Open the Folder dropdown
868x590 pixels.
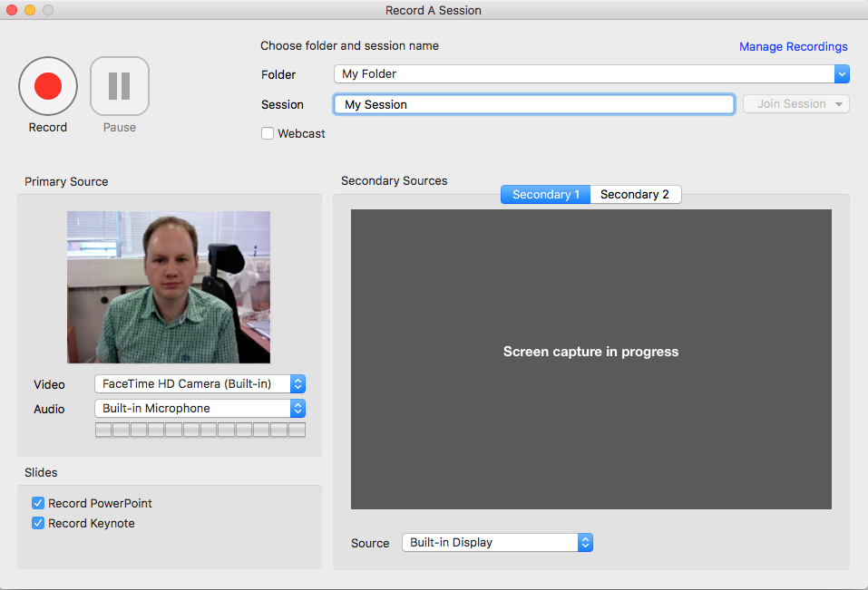point(590,74)
